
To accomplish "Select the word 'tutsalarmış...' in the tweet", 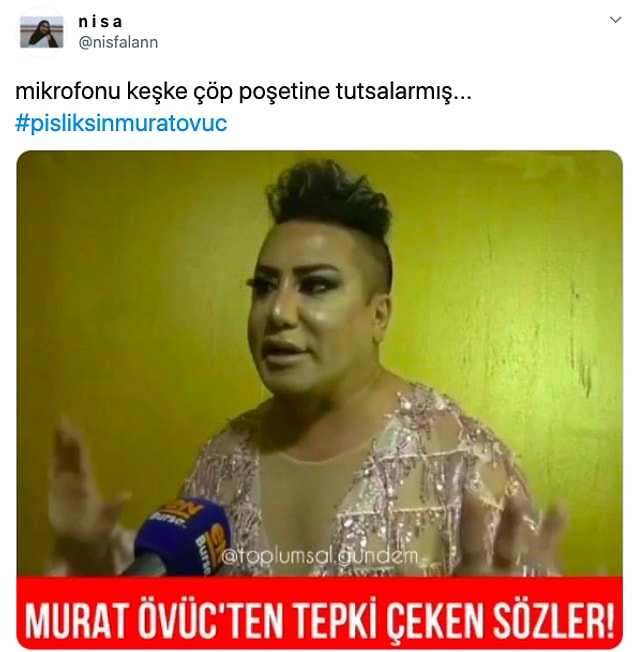I will [x=403, y=92].
